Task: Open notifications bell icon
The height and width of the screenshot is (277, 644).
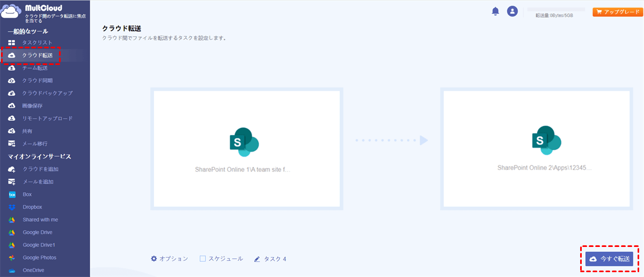Action: (495, 11)
